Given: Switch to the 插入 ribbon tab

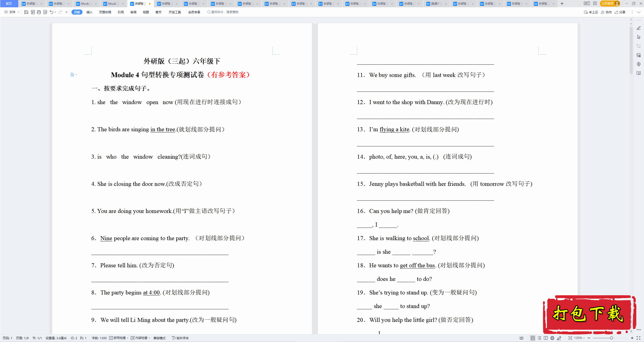Looking at the screenshot, I should click(89, 12).
